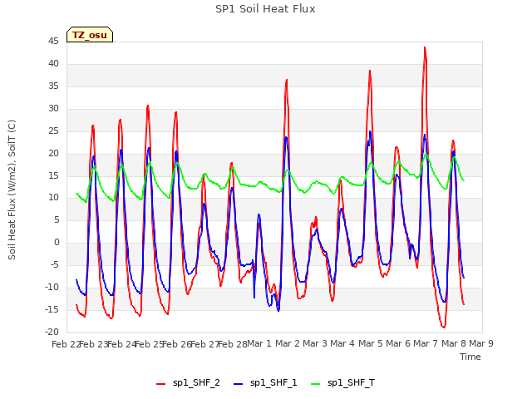
Task: Click the blue peak on Mar 5 near 25
Action: (x=370, y=131)
